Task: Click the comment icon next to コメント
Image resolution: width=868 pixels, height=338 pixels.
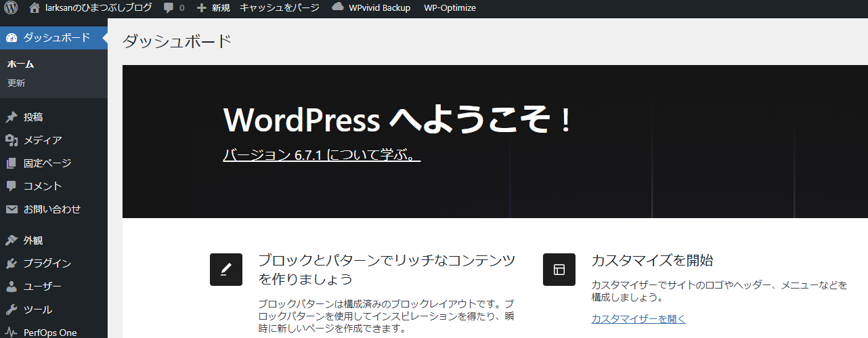Action: coord(12,186)
